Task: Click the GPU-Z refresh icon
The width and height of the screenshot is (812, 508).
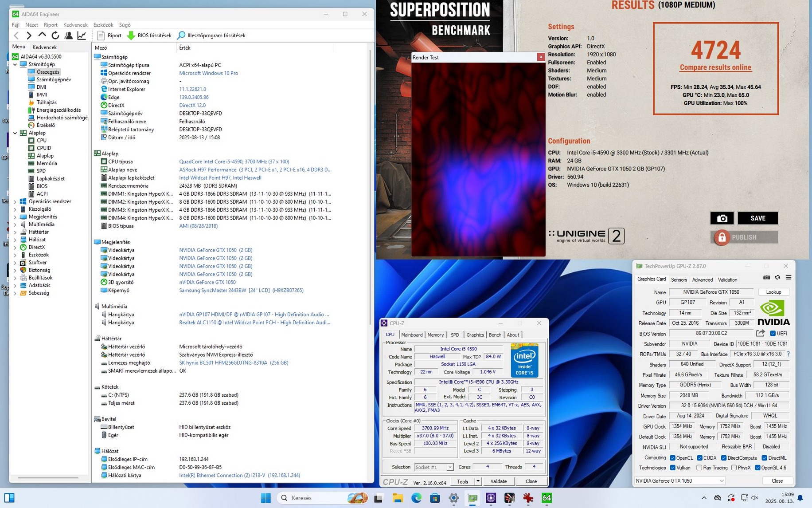Action: click(x=777, y=278)
